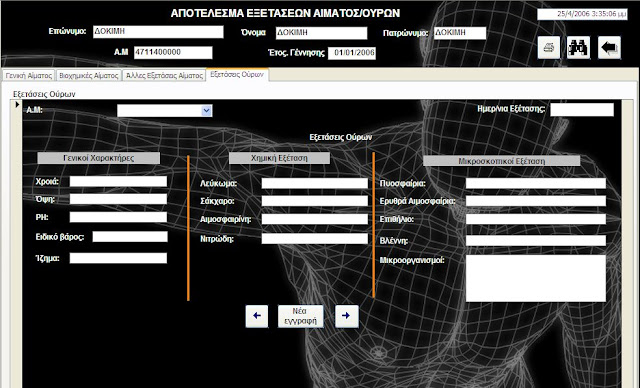
Task: Click the Λεύκωμα input field
Action: coord(314,183)
